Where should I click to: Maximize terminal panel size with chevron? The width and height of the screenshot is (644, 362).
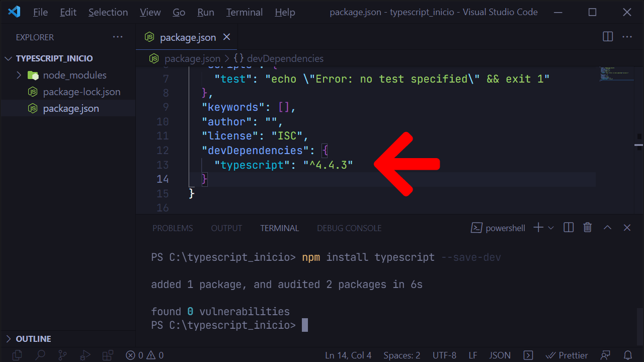coord(607,228)
